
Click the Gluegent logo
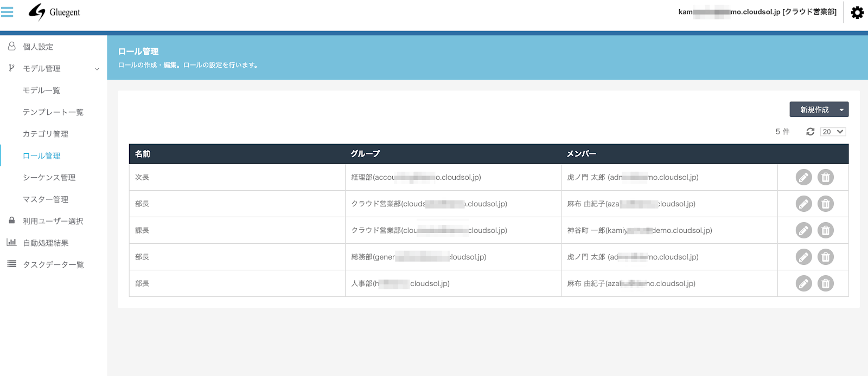point(54,12)
